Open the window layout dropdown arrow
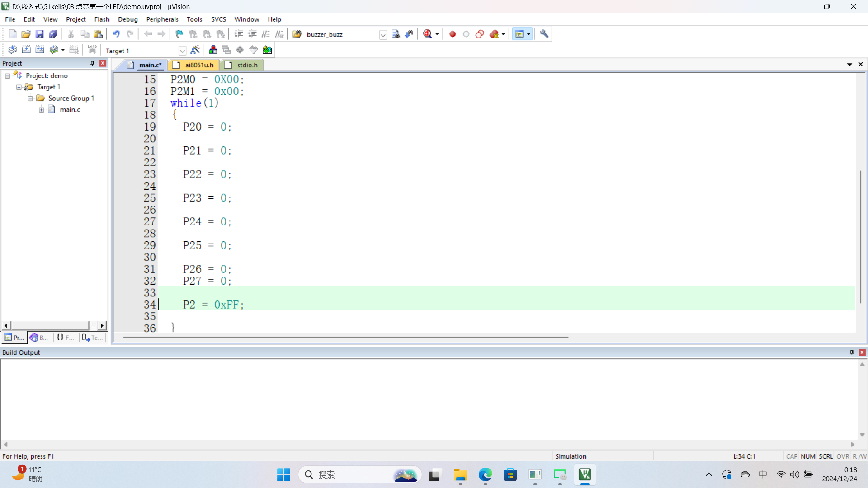868x488 pixels. click(x=528, y=34)
